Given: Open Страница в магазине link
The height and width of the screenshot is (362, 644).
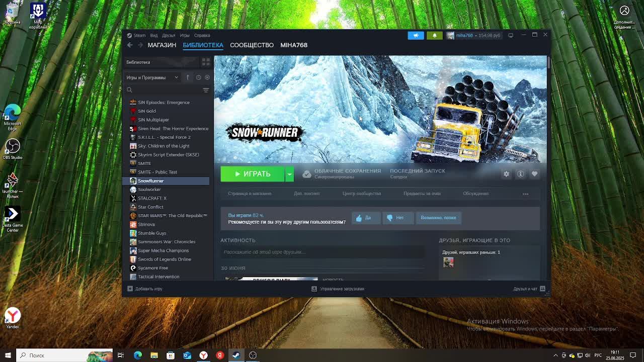Looking at the screenshot, I should (250, 194).
